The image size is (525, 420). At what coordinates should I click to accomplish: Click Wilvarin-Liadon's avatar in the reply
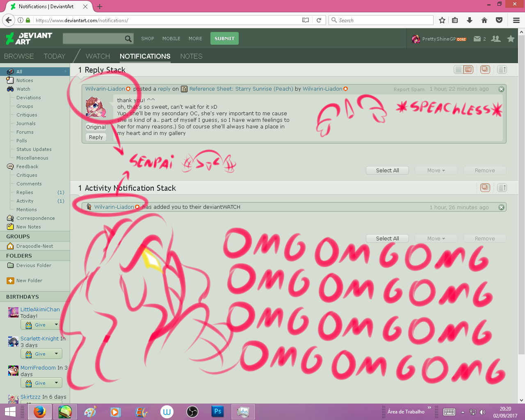(x=96, y=107)
